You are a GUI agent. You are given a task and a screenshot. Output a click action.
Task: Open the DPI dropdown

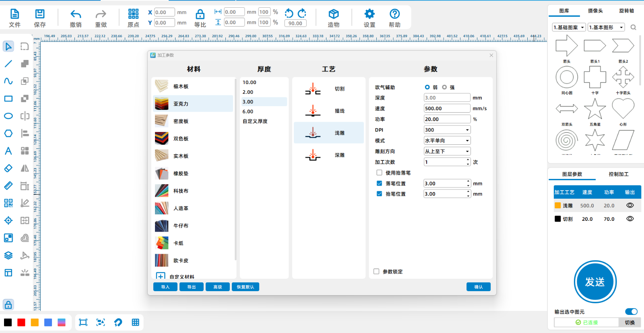(x=447, y=130)
